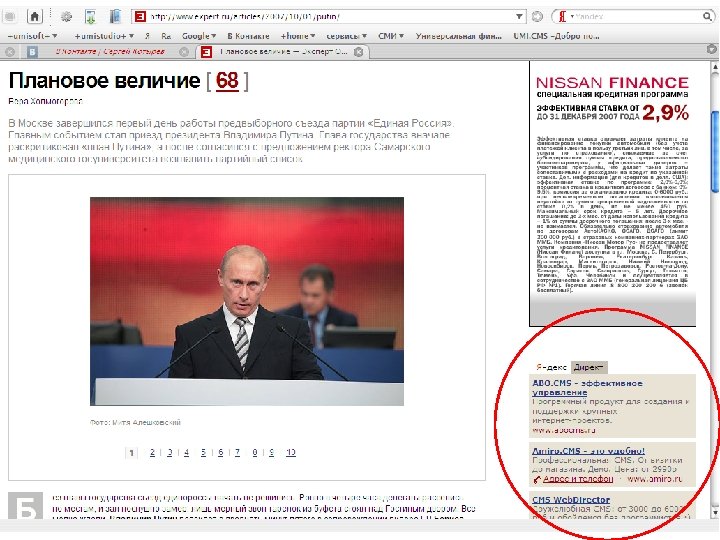Switch to the В Контакте Сергей Котырев tab
Viewport: 720px width, 540px height.
[x=110, y=51]
